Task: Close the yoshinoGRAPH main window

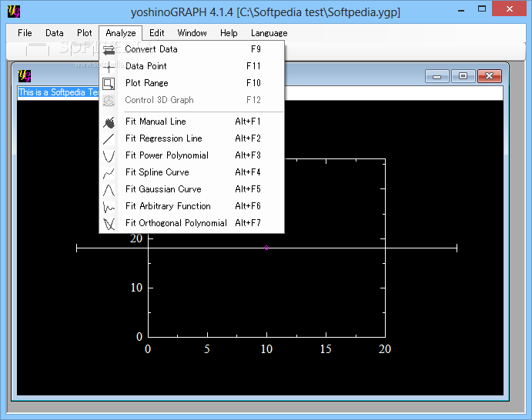Action: (x=509, y=8)
